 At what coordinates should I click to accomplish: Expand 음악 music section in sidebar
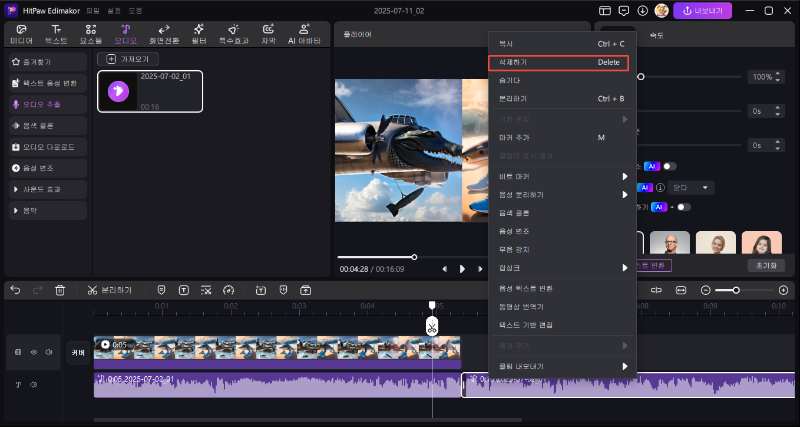coord(48,210)
